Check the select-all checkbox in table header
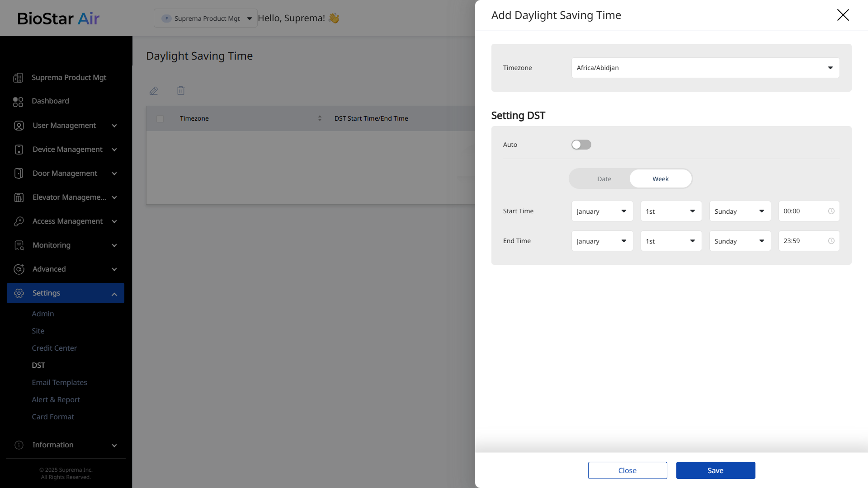 160,119
